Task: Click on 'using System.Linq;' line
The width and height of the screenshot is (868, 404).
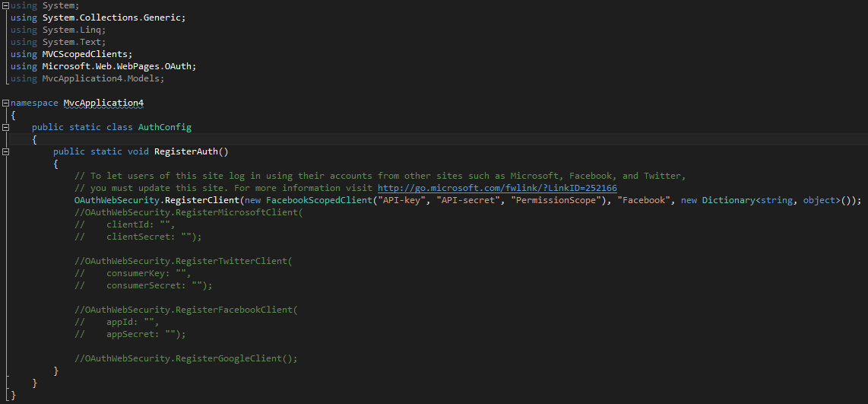Action: tap(58, 30)
